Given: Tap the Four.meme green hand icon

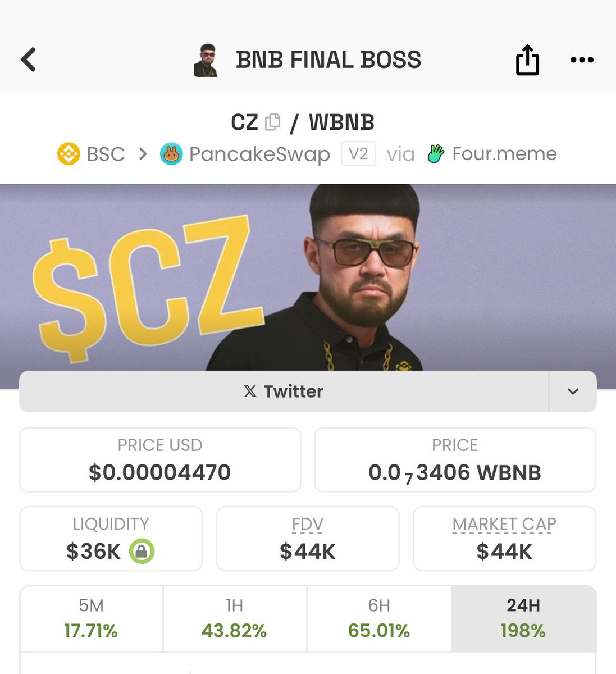Looking at the screenshot, I should (436, 154).
